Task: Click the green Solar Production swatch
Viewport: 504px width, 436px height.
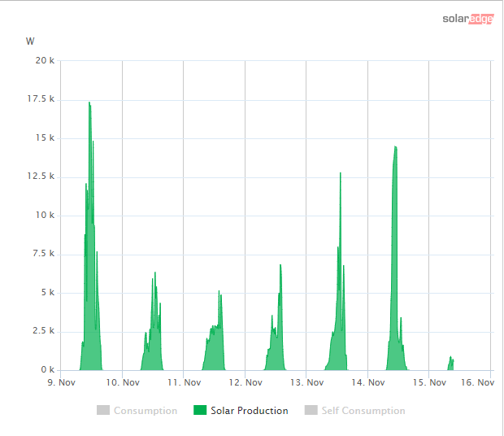Action: click(200, 410)
